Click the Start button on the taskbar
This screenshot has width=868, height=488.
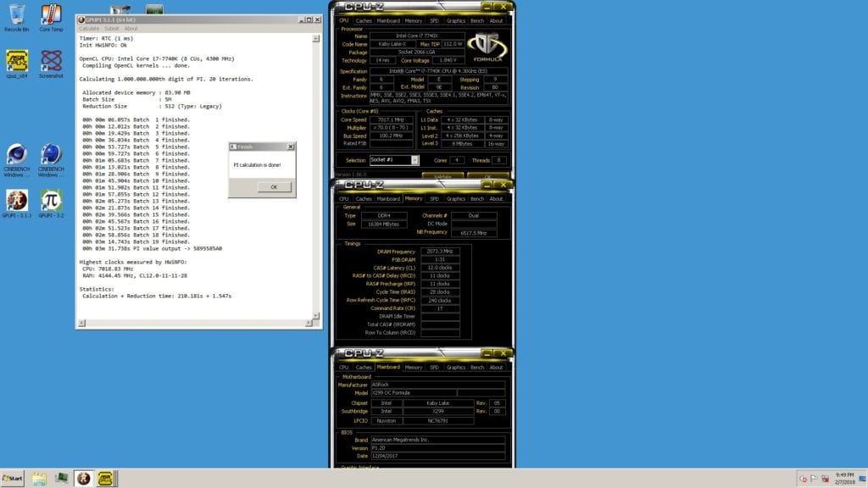(13, 479)
